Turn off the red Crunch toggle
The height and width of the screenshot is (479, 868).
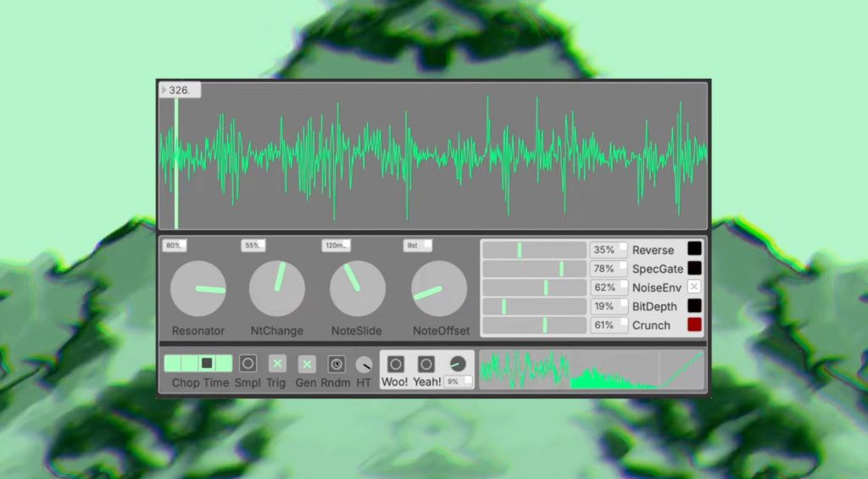coord(694,325)
